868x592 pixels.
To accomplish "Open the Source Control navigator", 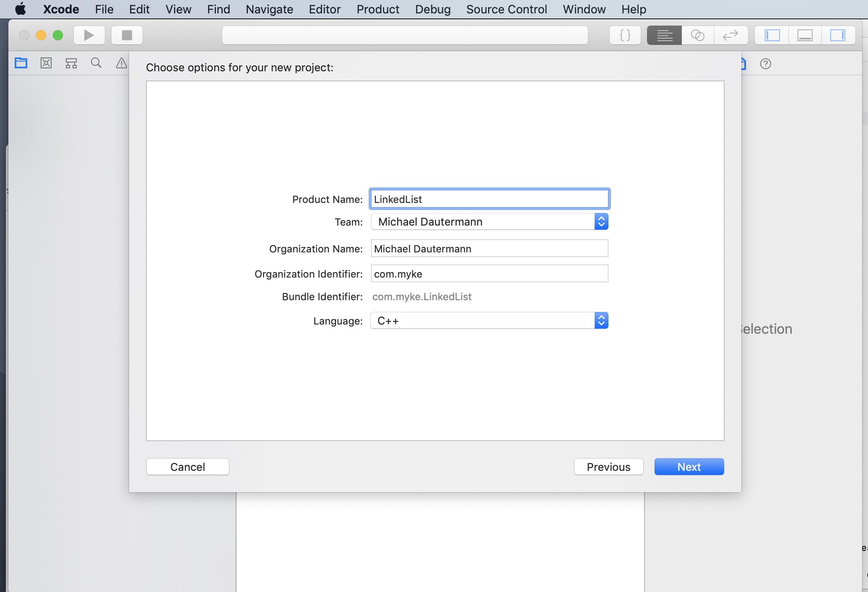I will (x=46, y=63).
